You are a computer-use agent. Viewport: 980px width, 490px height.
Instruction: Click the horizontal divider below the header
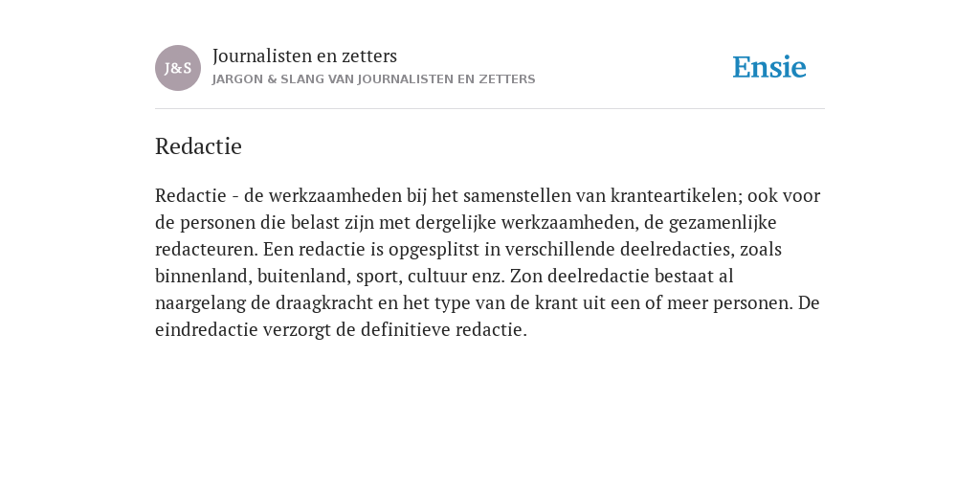(490, 109)
